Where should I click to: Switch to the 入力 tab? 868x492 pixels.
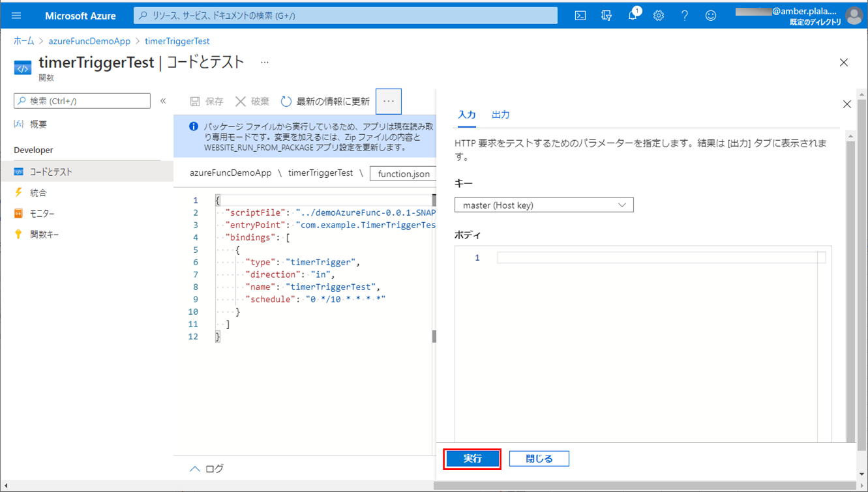click(x=466, y=115)
